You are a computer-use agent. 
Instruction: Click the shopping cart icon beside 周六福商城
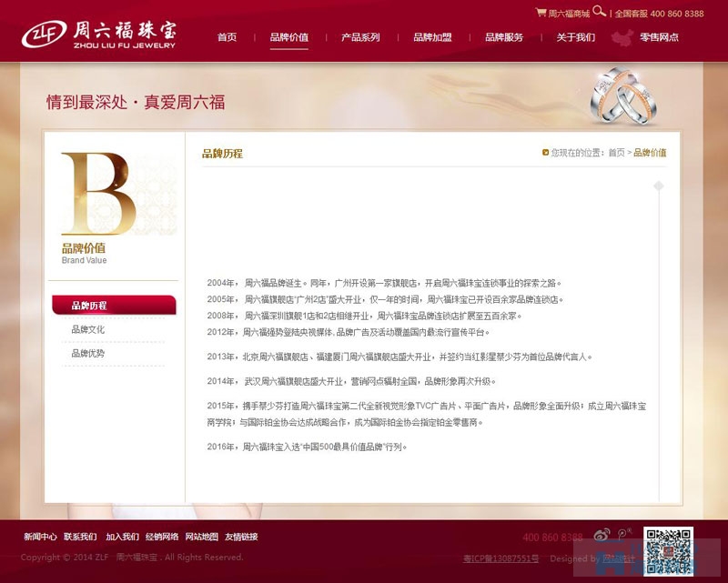[x=541, y=13]
